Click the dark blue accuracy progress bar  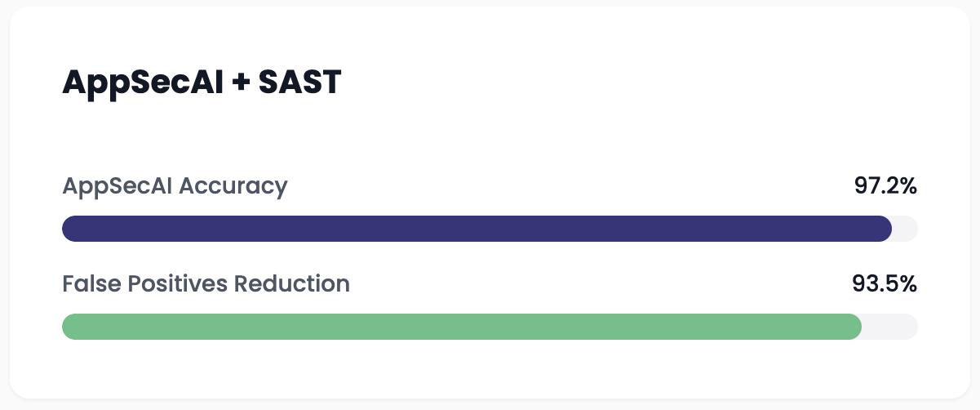coord(477,229)
